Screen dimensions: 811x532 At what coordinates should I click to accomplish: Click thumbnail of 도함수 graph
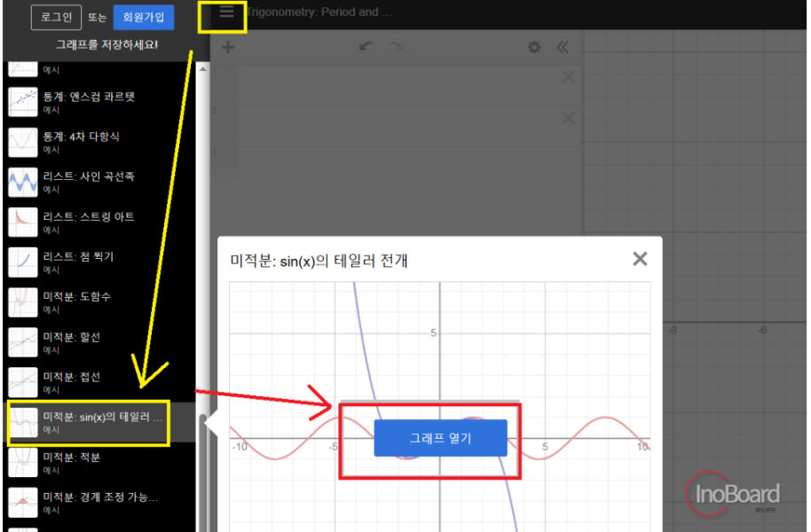click(23, 302)
